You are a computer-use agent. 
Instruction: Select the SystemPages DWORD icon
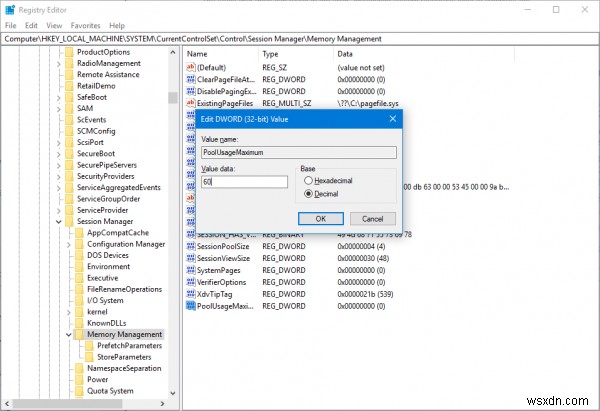coord(190,270)
